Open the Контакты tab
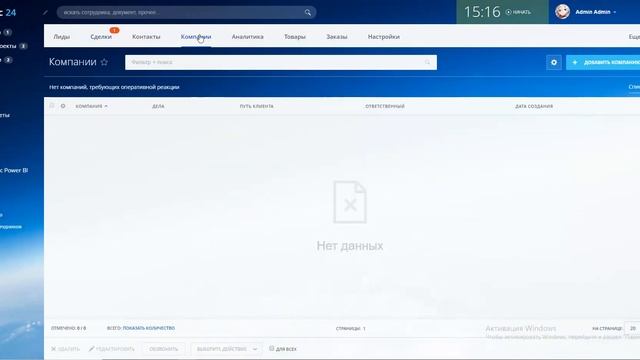Image resolution: width=640 pixels, height=360 pixels. coord(146,37)
